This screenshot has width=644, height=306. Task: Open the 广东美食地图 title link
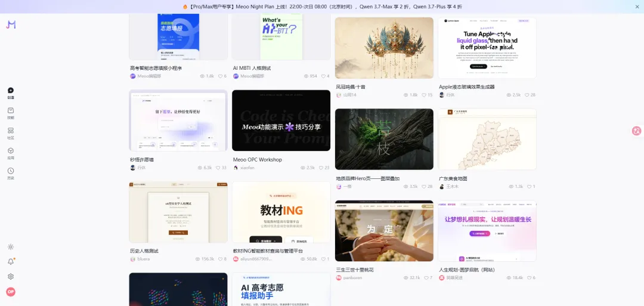pyautogui.click(x=453, y=179)
